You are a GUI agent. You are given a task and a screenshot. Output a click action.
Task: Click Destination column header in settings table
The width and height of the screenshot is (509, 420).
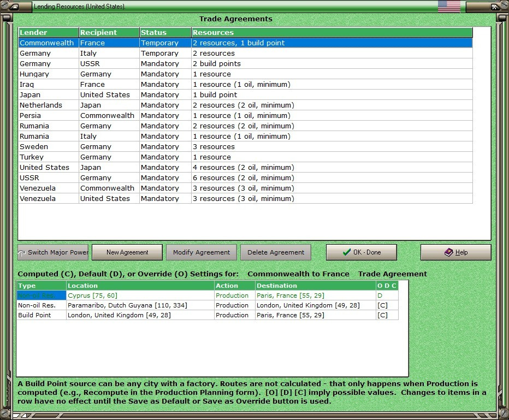point(316,286)
